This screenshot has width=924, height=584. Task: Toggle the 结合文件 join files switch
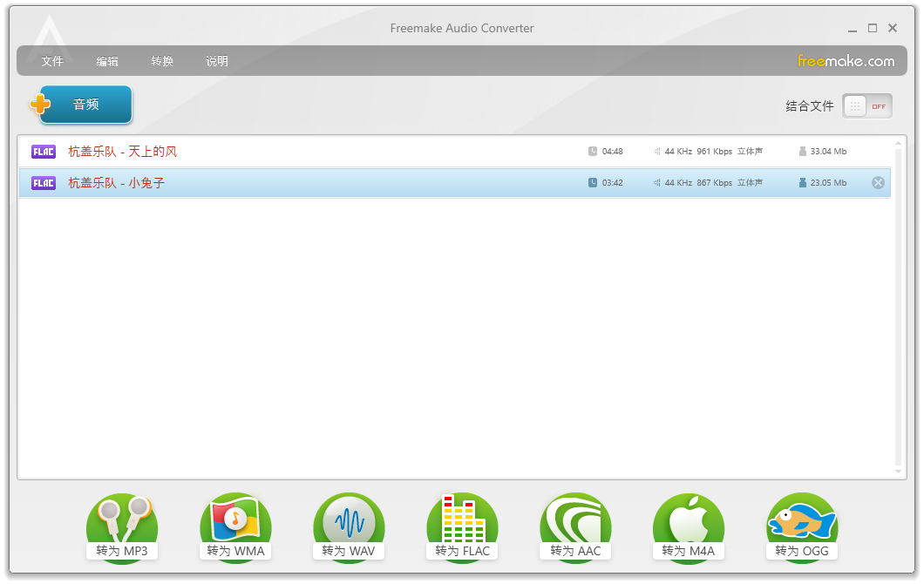click(866, 106)
